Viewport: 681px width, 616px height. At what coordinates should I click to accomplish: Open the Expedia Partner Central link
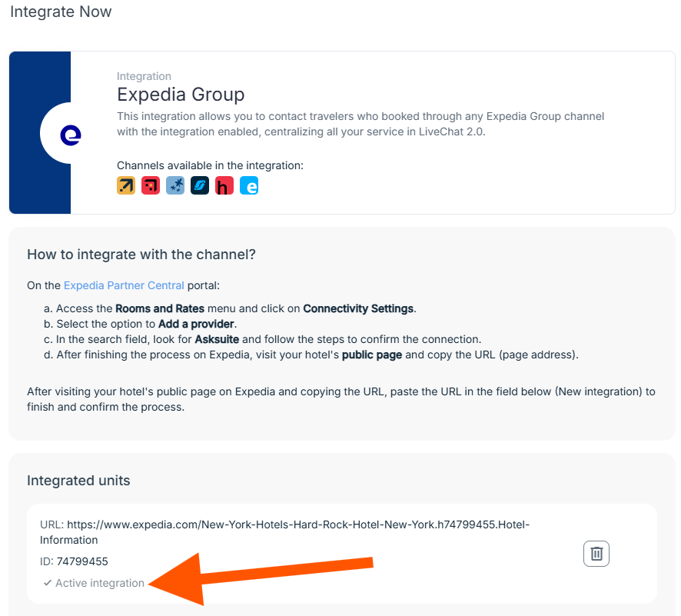[x=124, y=285]
